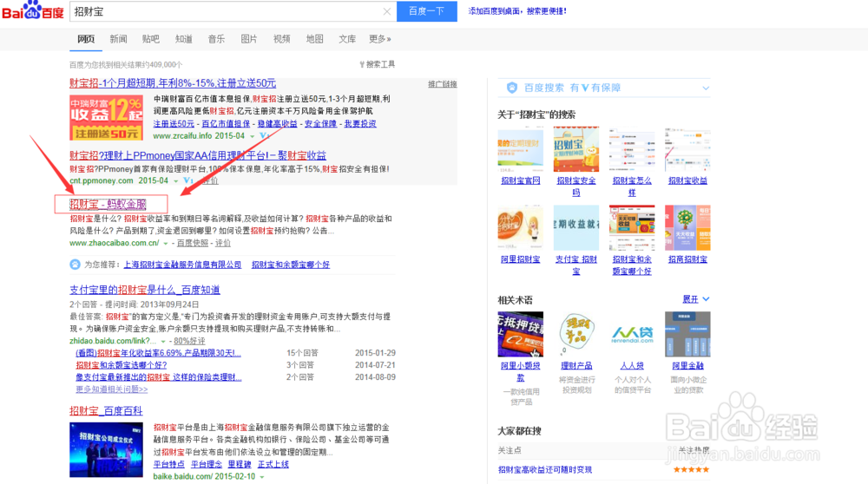Open the 招财宝收益 link
868x484 pixels.
click(687, 180)
